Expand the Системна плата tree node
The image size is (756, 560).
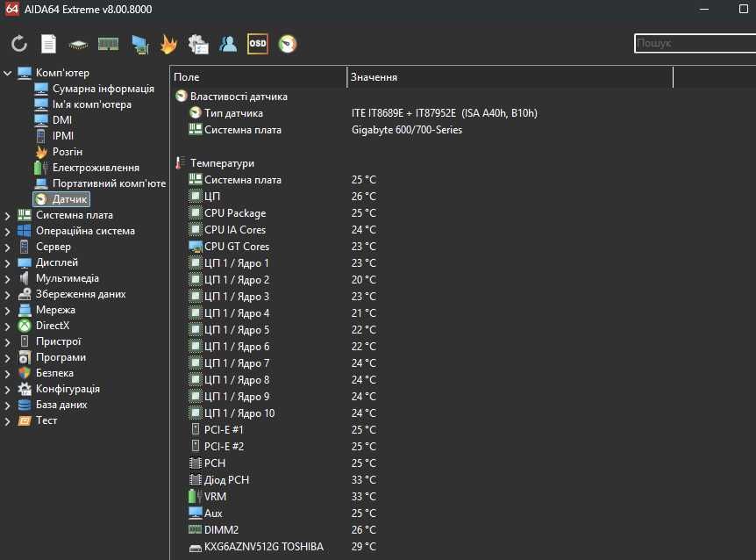click(7, 215)
